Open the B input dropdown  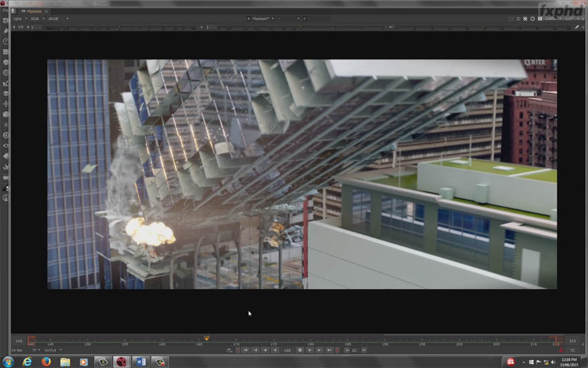tap(289, 19)
